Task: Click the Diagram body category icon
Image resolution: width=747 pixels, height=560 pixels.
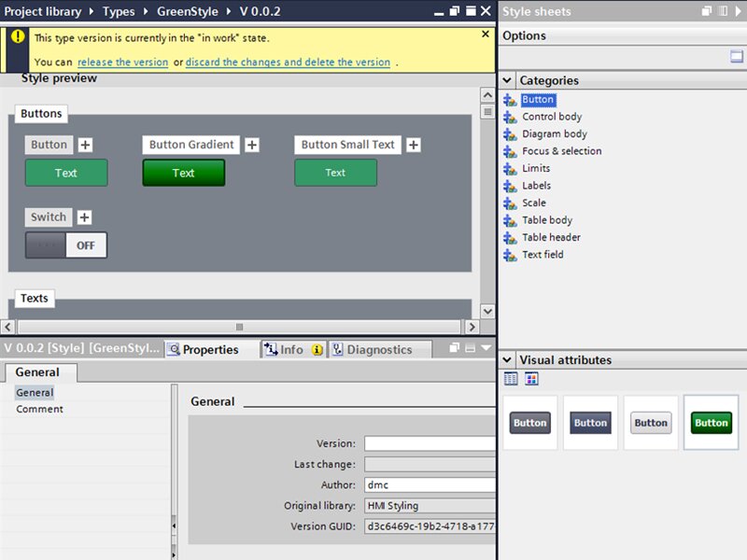Action: click(510, 134)
